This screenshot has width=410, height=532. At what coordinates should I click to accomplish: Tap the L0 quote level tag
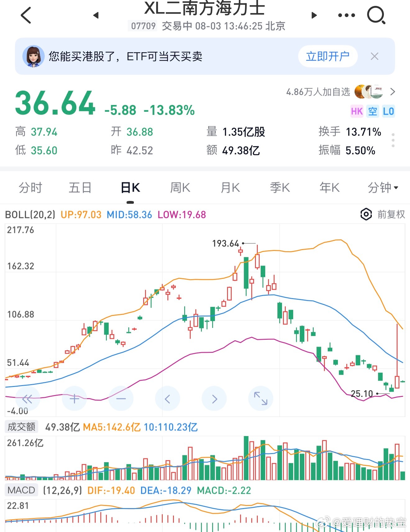388,111
